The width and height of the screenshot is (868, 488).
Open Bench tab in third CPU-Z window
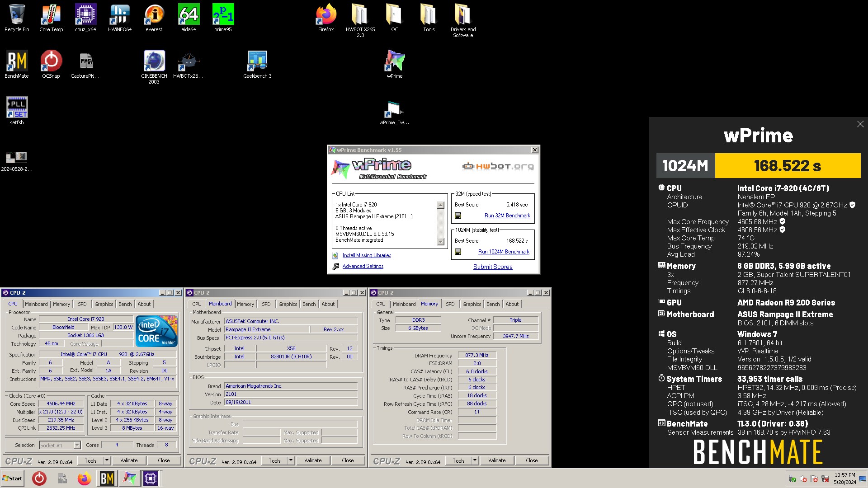[493, 304]
